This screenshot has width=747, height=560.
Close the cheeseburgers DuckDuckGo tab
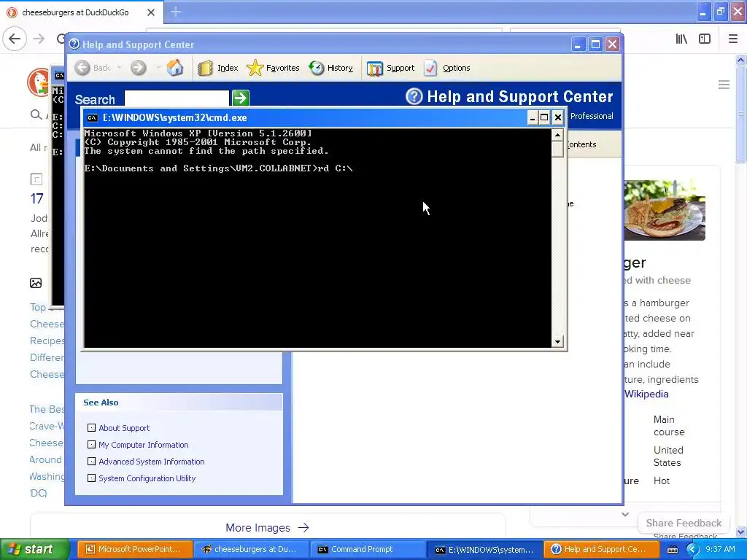151,12
